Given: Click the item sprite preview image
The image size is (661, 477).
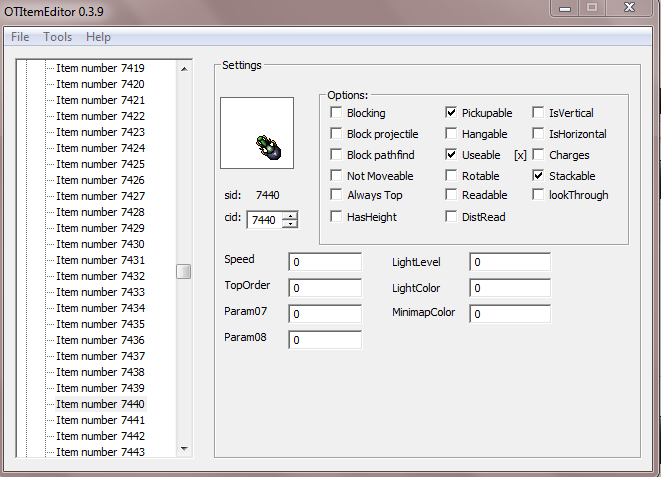Looking at the screenshot, I should (257, 133).
